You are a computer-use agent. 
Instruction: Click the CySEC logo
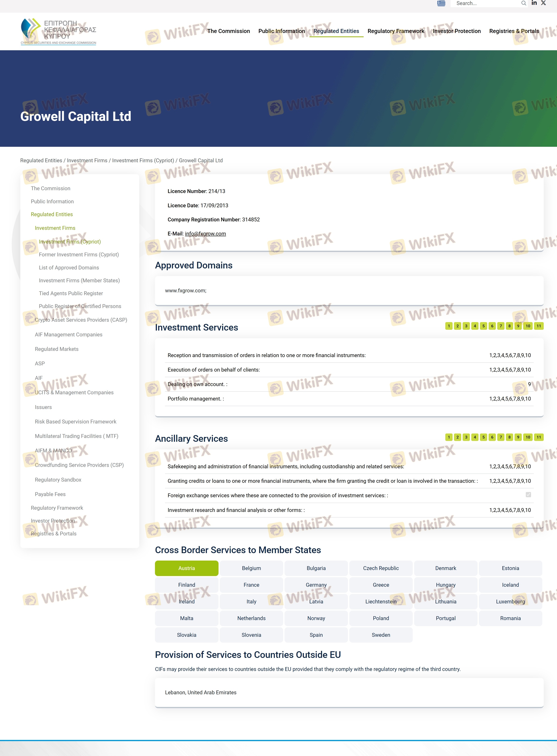(58, 32)
